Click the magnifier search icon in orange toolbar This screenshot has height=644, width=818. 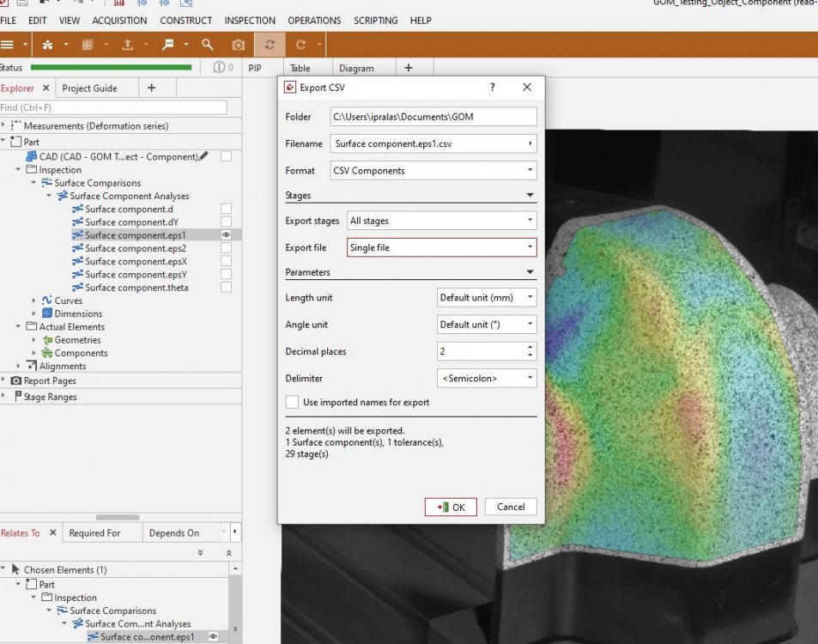[x=208, y=45]
